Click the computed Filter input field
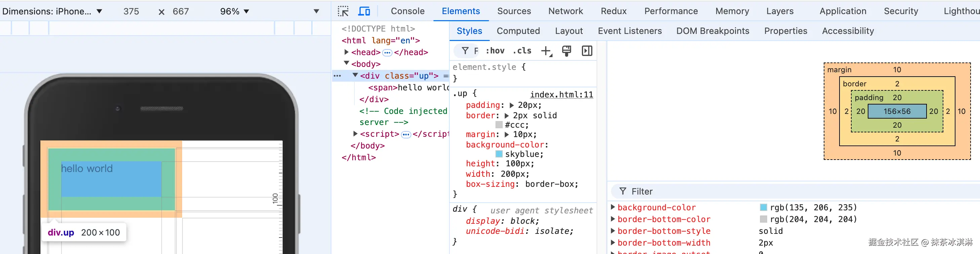 pyautogui.click(x=795, y=191)
